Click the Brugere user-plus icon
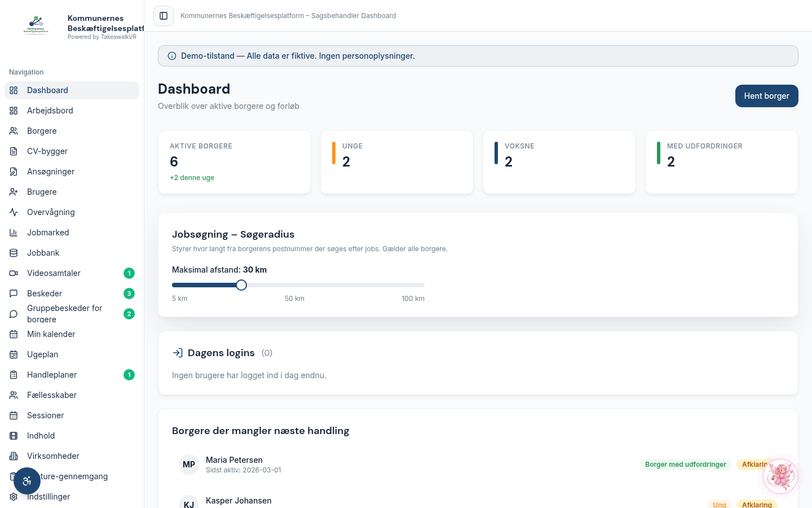Viewport: 812px width, 508px height. (x=14, y=192)
